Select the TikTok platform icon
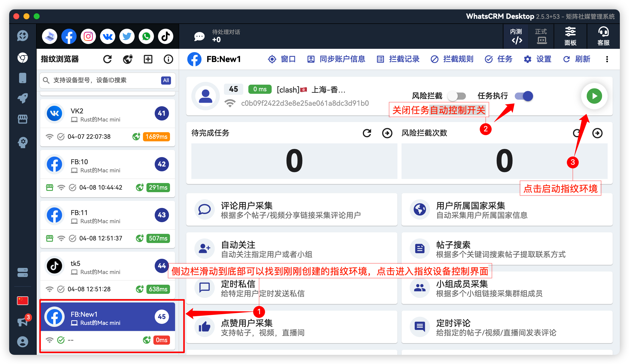 pyautogui.click(x=165, y=36)
